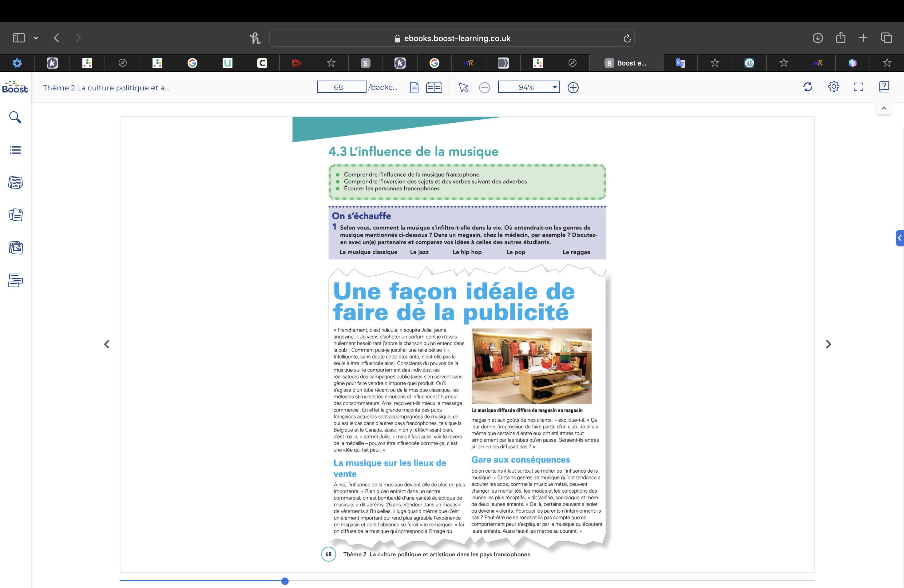The width and height of the screenshot is (904, 588).
Task: Click the text La musique classique
Action: 368,252
